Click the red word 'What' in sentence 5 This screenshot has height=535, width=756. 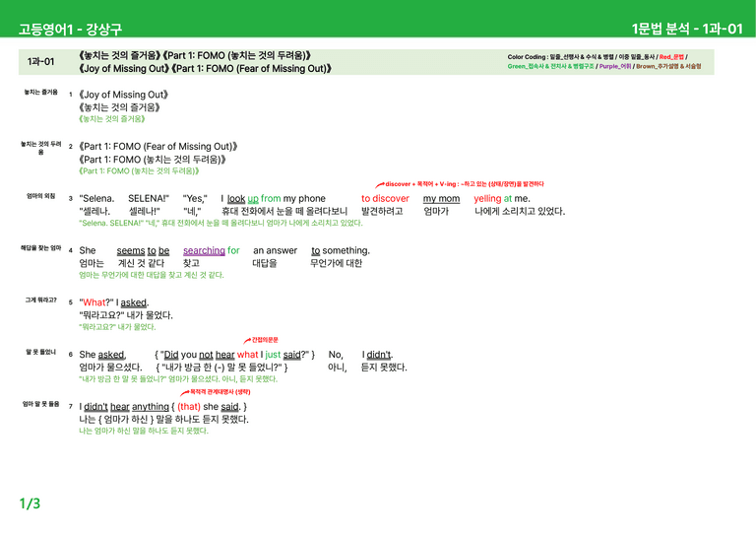point(94,302)
